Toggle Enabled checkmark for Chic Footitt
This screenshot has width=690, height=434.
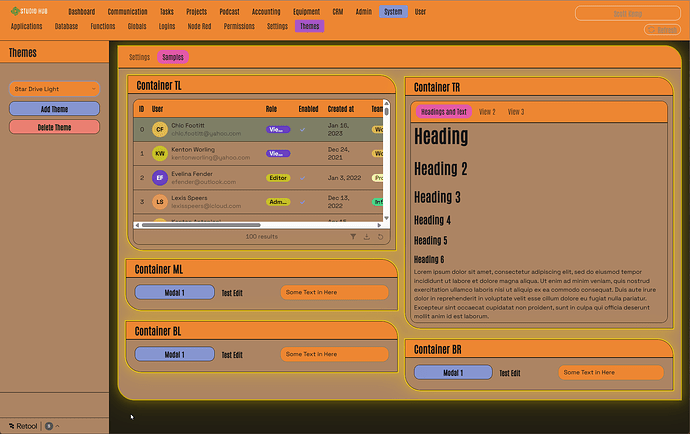(x=303, y=129)
